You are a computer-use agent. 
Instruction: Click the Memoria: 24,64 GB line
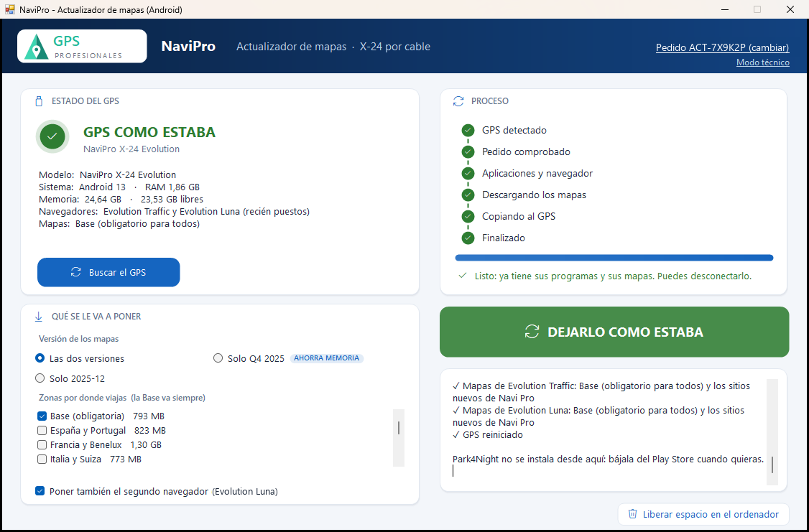[121, 200]
